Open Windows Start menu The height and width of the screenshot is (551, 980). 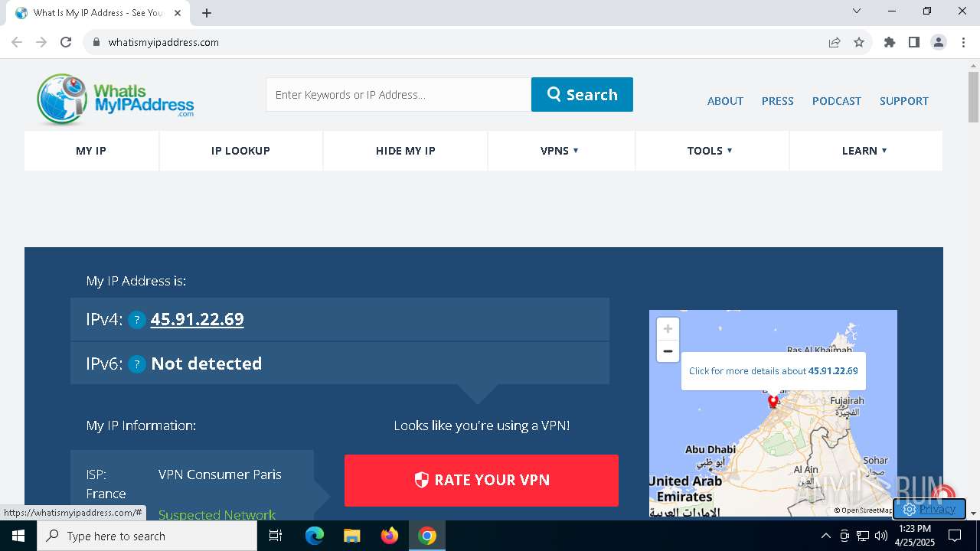18,536
